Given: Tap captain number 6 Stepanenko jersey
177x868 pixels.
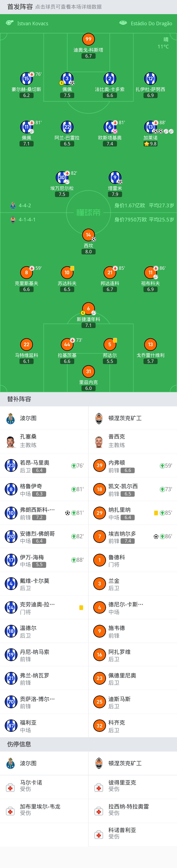Looking at the screenshot, I should click(88, 309).
